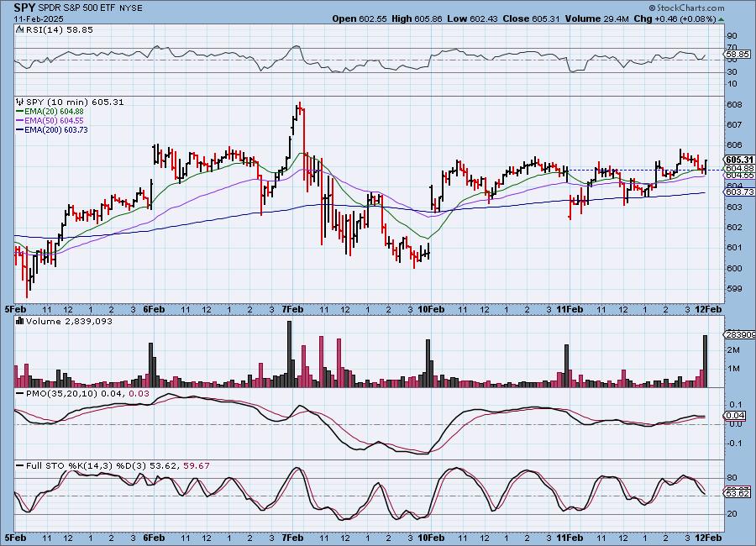Click the 10Feb date under the price panel

tap(431, 309)
